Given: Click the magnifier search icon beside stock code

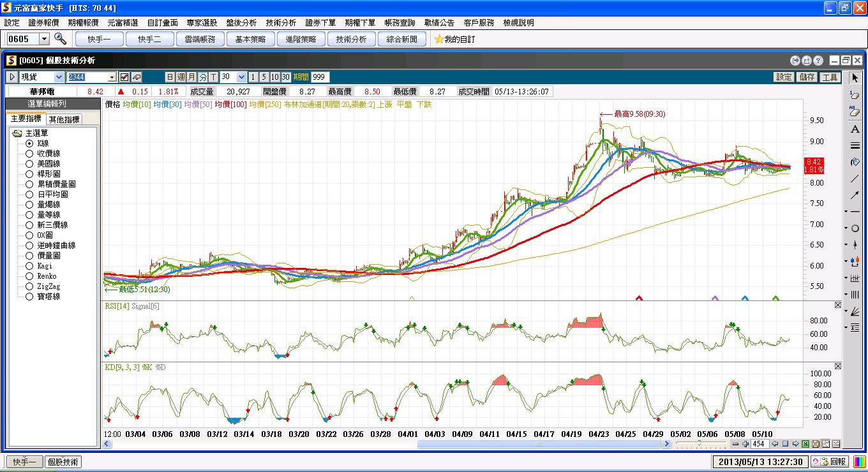Looking at the screenshot, I should (x=60, y=39).
